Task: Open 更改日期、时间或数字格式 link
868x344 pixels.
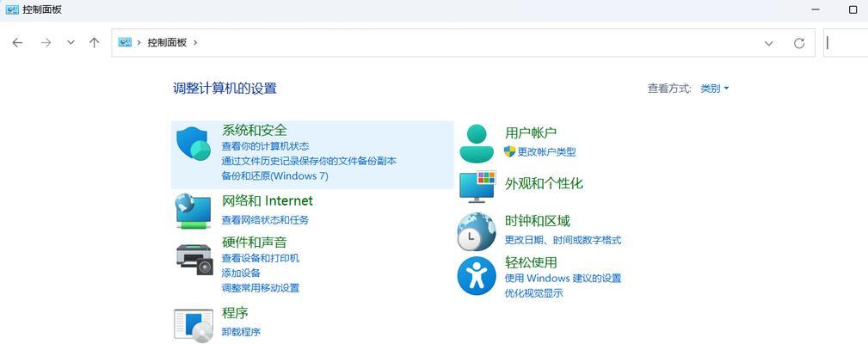Action: pos(563,240)
